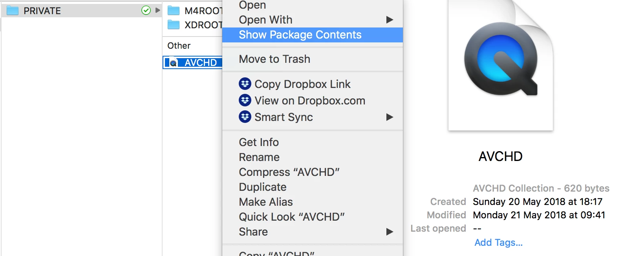Click the AVCHD title in preview pane

pyautogui.click(x=501, y=156)
